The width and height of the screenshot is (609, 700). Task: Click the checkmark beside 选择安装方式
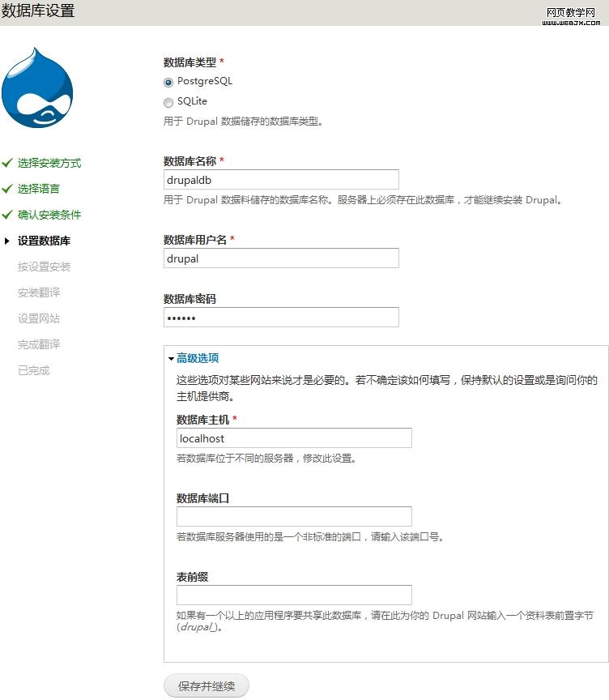coord(7,163)
